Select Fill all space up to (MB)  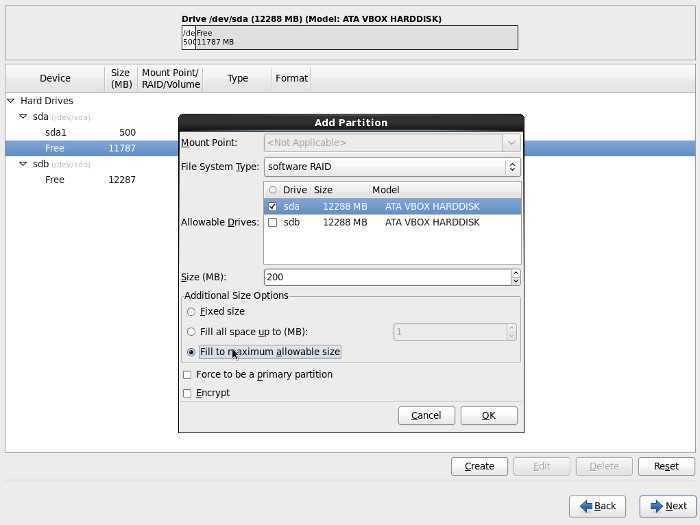click(x=191, y=332)
